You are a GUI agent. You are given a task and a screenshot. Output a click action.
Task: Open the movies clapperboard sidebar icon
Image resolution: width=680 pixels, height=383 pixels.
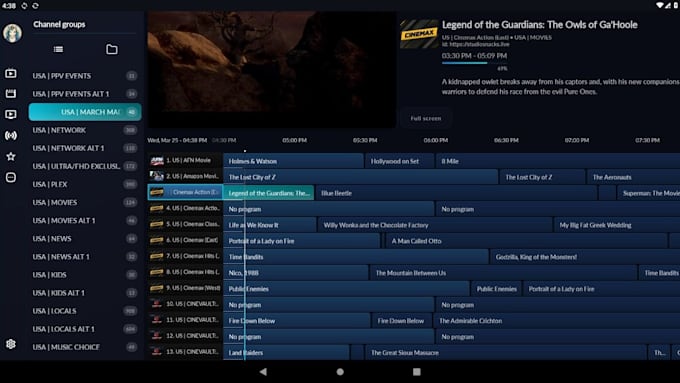[11, 93]
